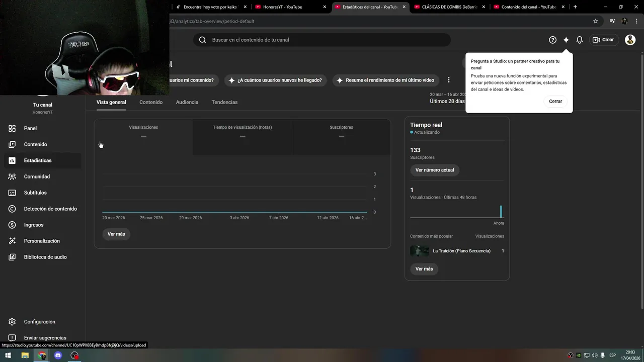The height and width of the screenshot is (362, 644).
Task: Click 'Resume el rendimiento de mi último vídeo'
Action: 385,80
